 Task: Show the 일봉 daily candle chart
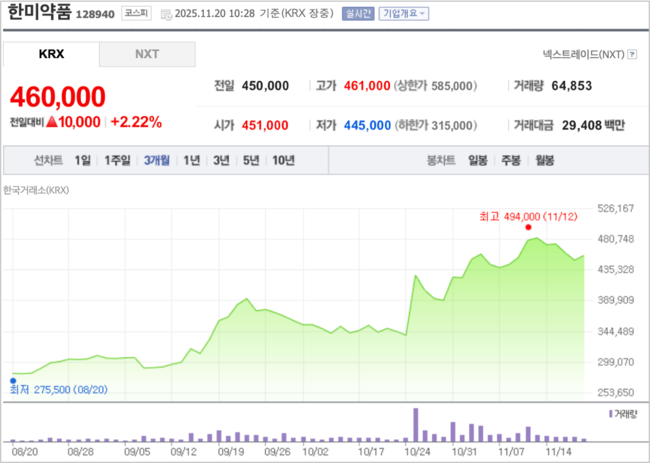click(x=477, y=160)
